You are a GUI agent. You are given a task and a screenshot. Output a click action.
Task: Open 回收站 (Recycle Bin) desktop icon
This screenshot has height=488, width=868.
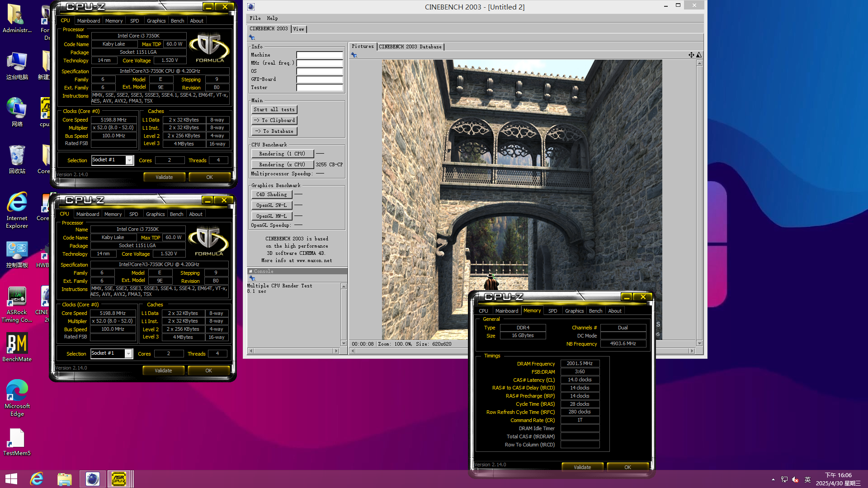[x=17, y=160]
